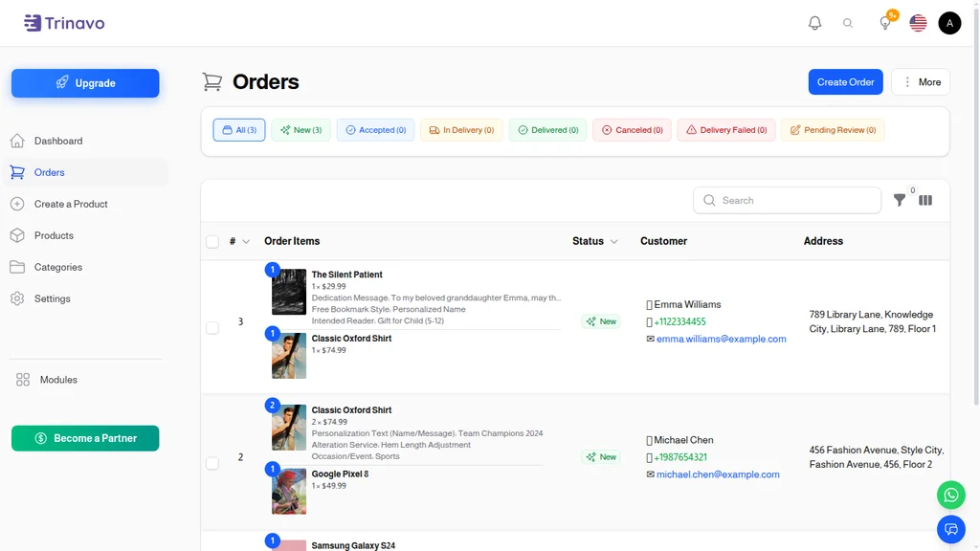Select Orders in the sidebar
Viewport: 980px width, 551px height.
click(85, 172)
